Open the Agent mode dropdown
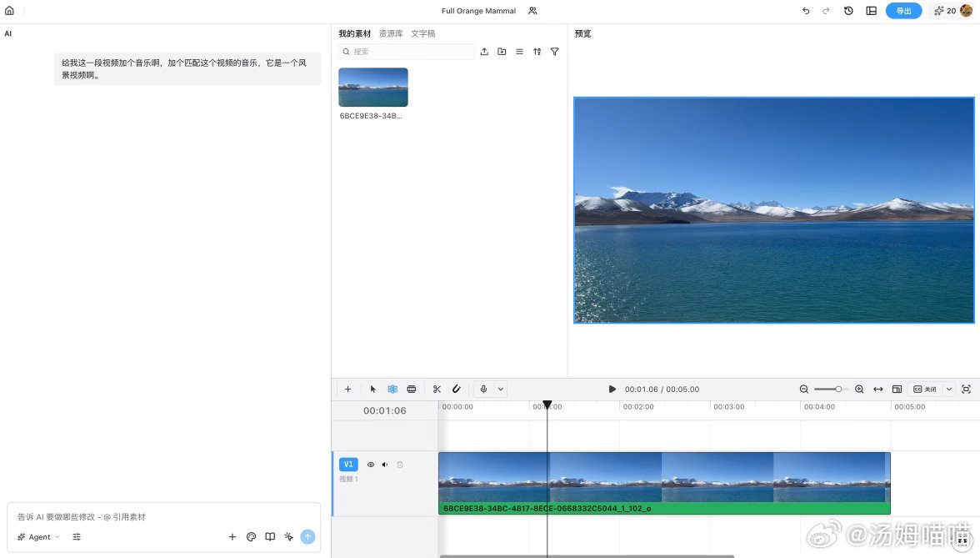Screen dimensions: 980x558 coord(38,537)
